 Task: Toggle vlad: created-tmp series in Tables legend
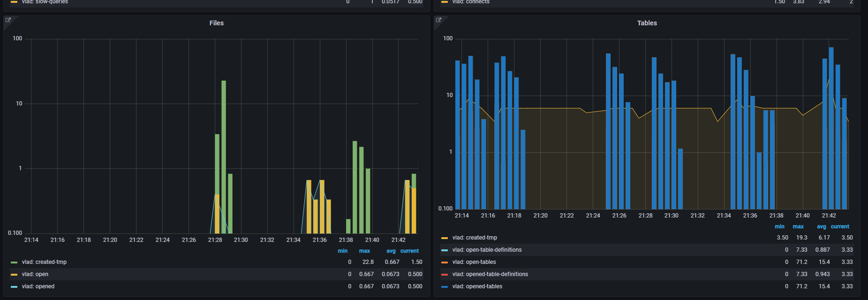[475, 238]
